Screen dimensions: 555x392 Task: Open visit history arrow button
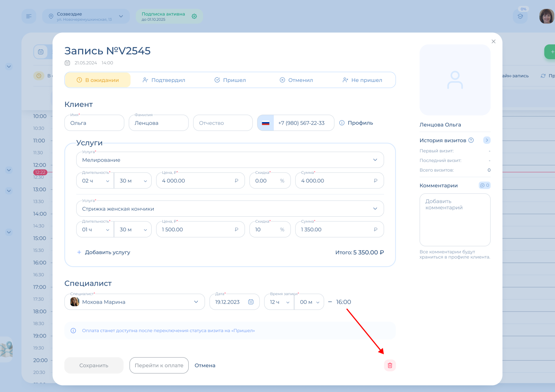point(487,140)
